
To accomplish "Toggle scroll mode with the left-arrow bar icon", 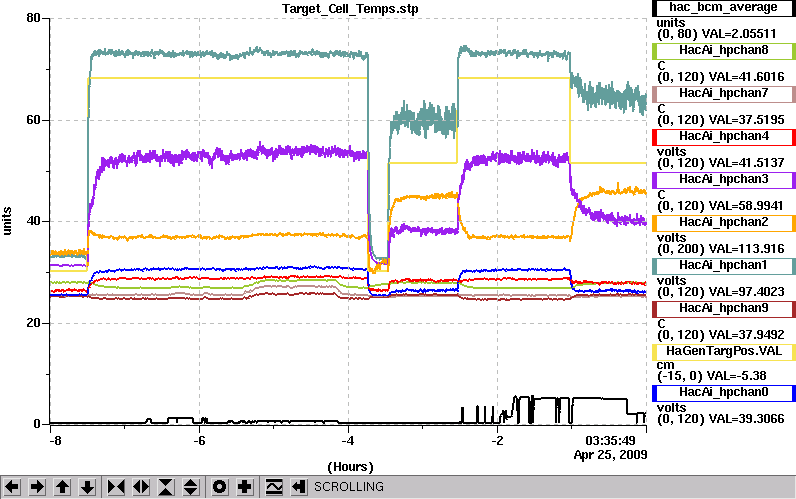I will pyautogui.click(x=298, y=487).
